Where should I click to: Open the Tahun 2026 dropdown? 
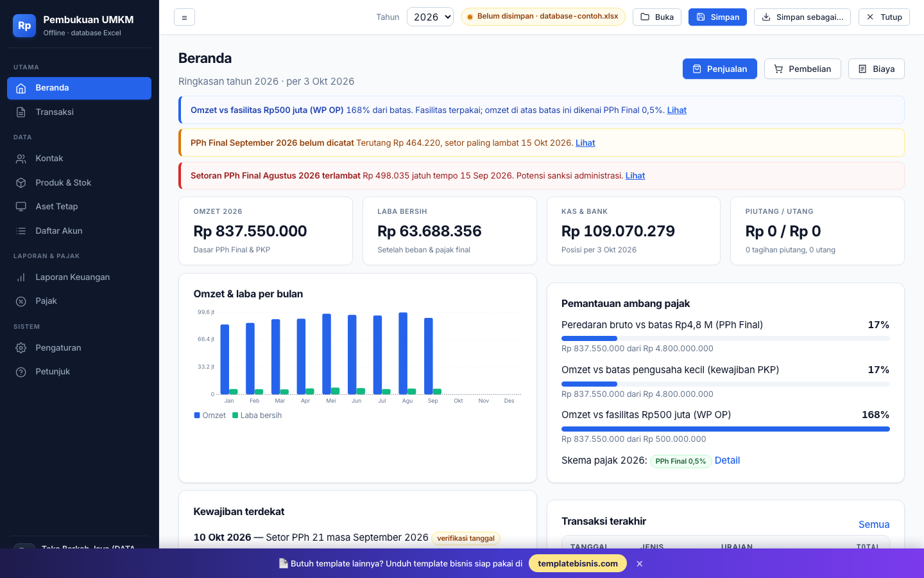pos(430,17)
